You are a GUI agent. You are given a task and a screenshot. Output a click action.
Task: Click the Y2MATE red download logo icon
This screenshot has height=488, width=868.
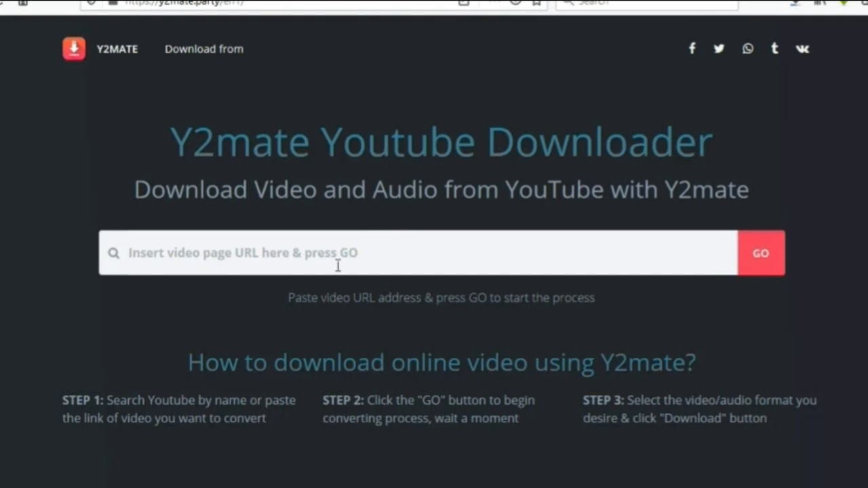74,49
